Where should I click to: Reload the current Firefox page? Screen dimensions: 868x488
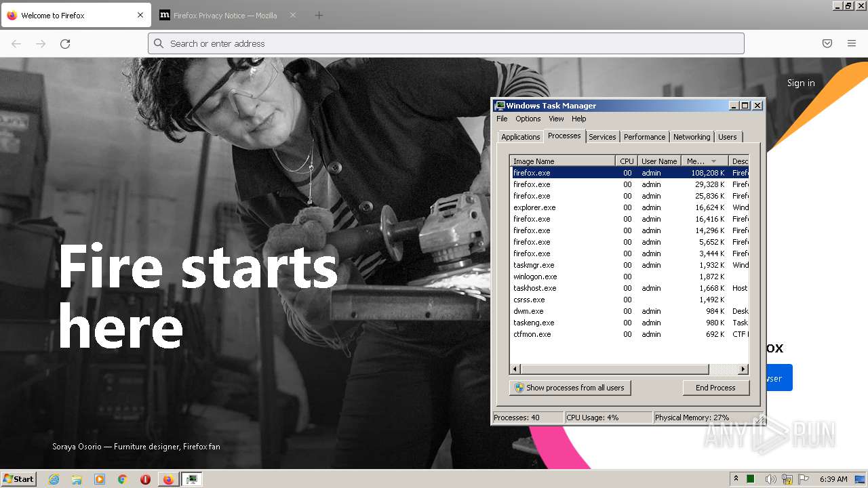65,43
